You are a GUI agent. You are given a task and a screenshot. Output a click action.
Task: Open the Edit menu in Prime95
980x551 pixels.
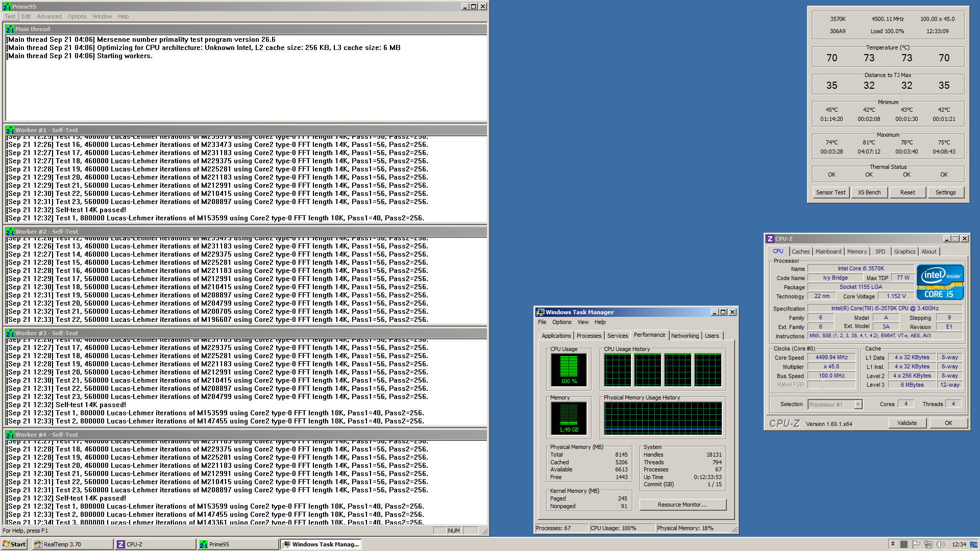(26, 16)
